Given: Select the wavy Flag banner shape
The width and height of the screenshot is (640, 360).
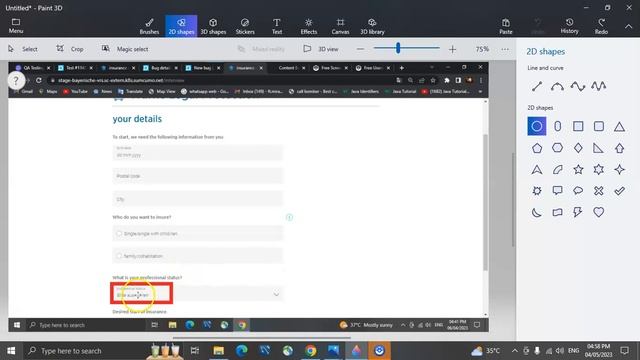Looking at the screenshot, I should click(558, 212).
